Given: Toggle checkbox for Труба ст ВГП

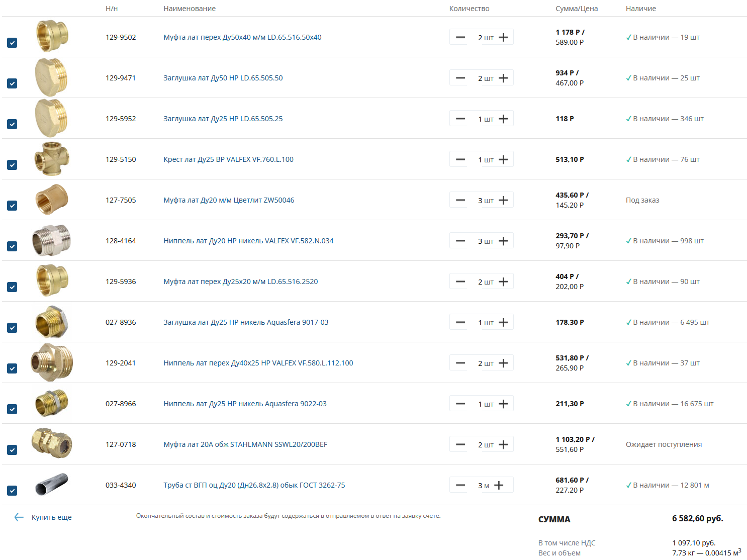Looking at the screenshot, I should (x=13, y=491).
